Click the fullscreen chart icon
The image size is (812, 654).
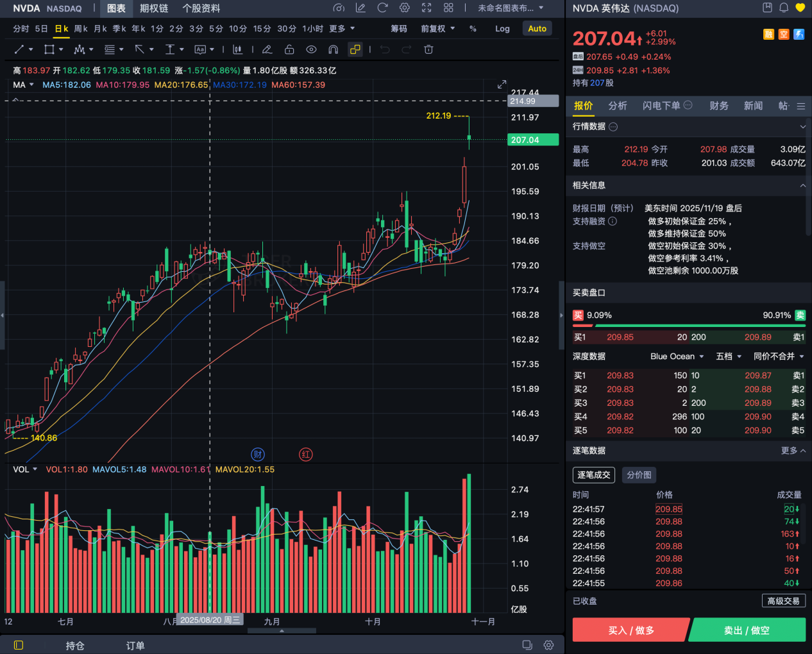427,8
